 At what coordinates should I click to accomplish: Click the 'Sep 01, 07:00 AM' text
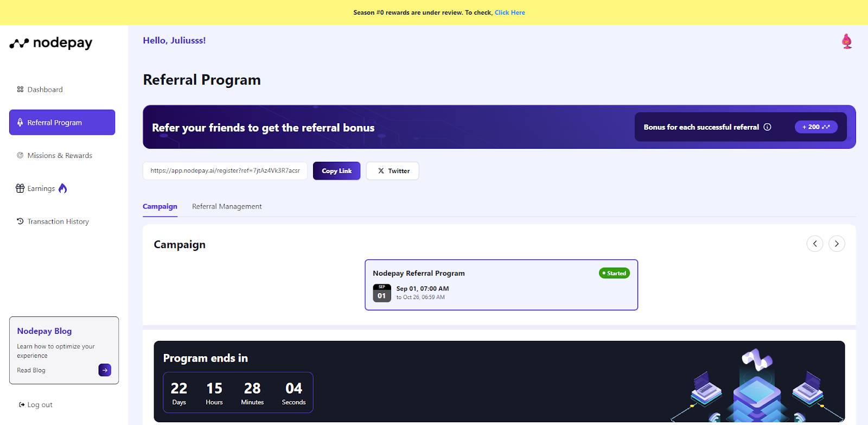pos(423,289)
